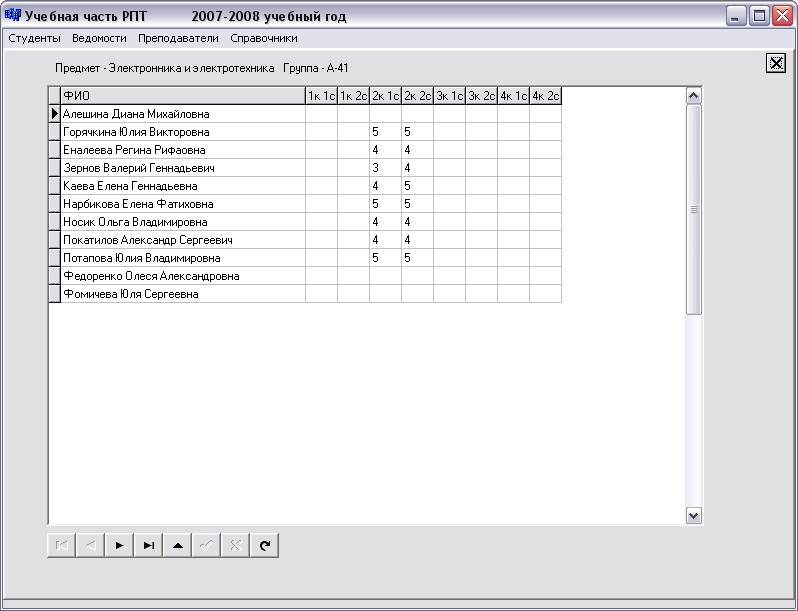Click the 2к 1с column header
The image size is (798, 611).
(x=386, y=96)
